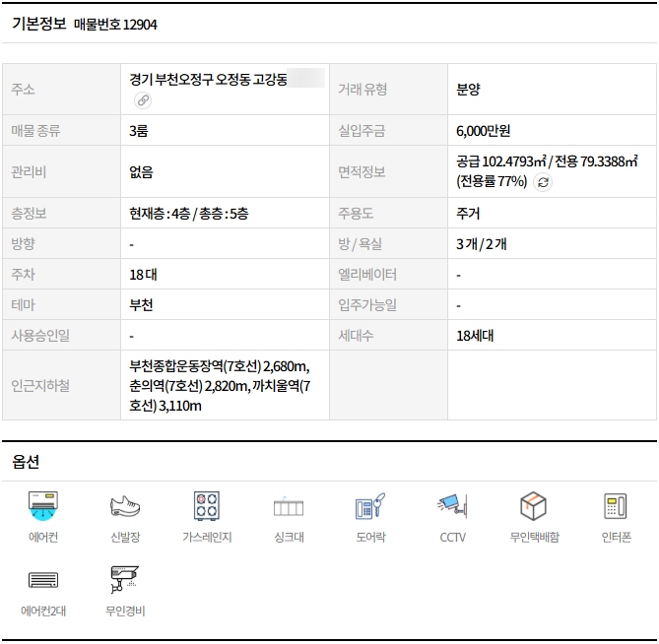Select the 도어락 door lock icon
Viewport: 659px width, 644px height.
point(370,507)
